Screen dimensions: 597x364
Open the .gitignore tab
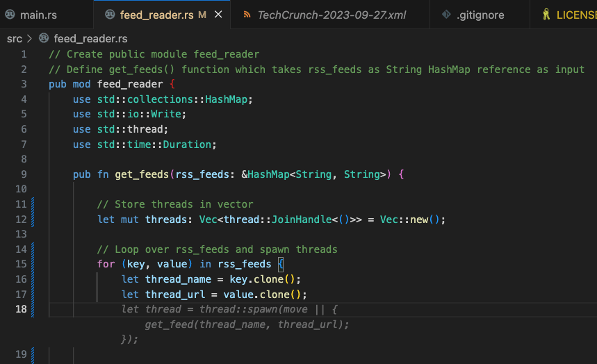click(480, 15)
